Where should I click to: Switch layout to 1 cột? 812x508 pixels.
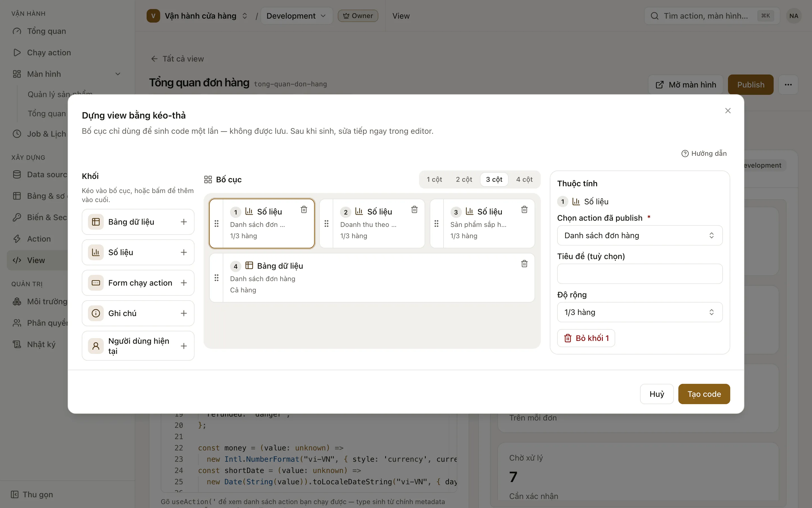click(x=434, y=179)
